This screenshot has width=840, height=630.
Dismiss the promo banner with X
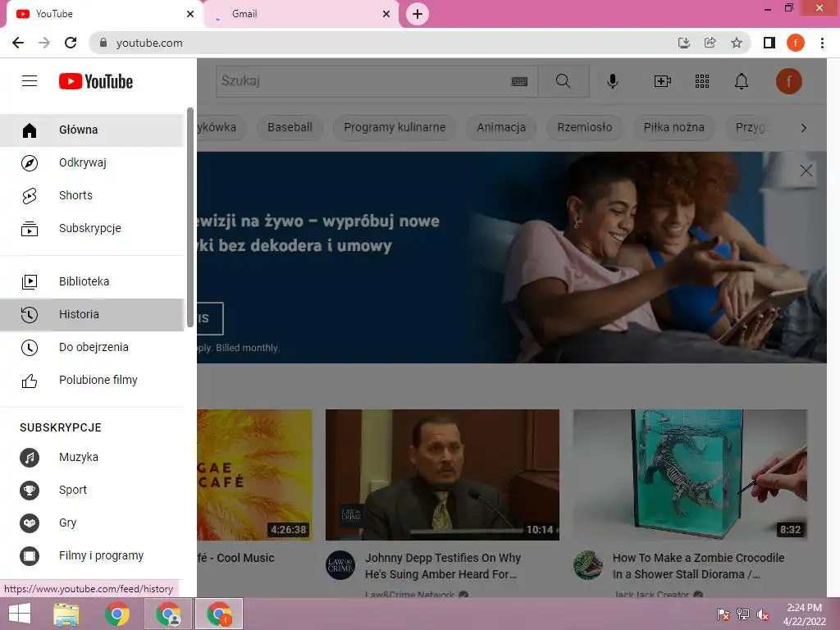click(806, 171)
